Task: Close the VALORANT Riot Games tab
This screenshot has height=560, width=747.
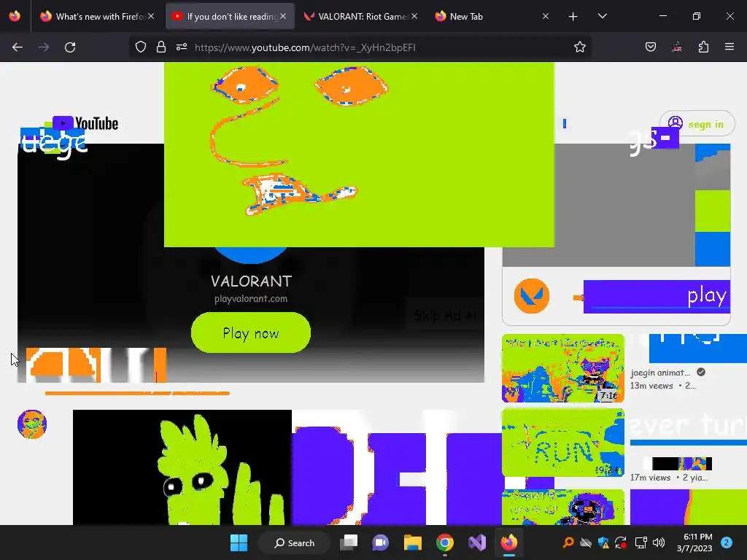Action: (414, 16)
